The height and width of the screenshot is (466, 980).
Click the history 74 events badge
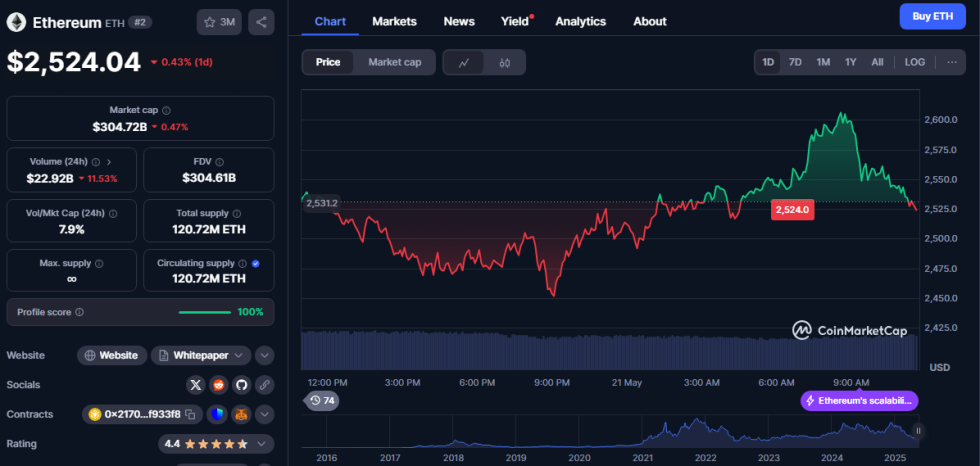[322, 400]
